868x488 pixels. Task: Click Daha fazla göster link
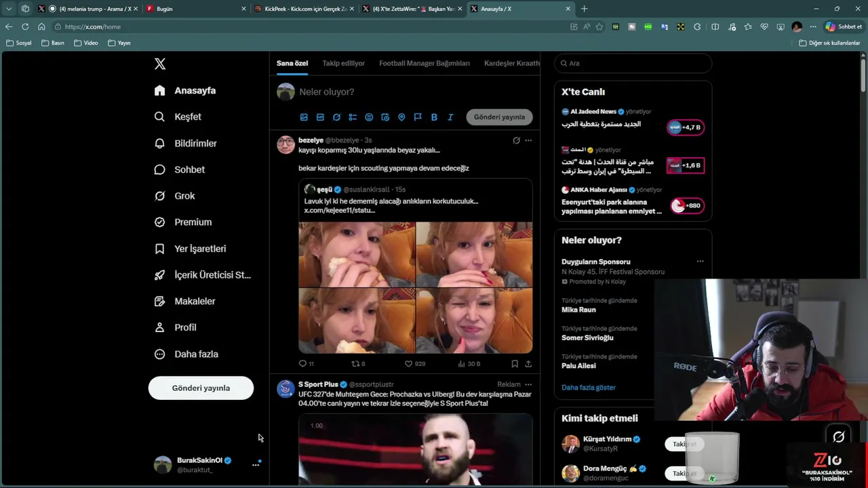pyautogui.click(x=589, y=388)
